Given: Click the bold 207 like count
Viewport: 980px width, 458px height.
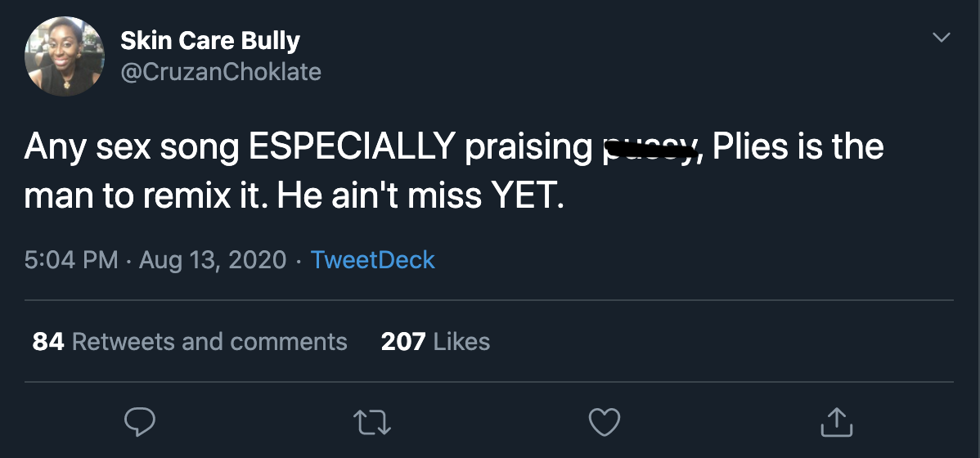Looking at the screenshot, I should pyautogui.click(x=402, y=341).
